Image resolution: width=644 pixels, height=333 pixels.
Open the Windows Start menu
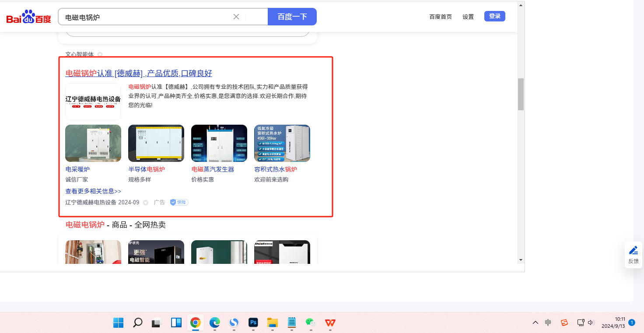118,323
